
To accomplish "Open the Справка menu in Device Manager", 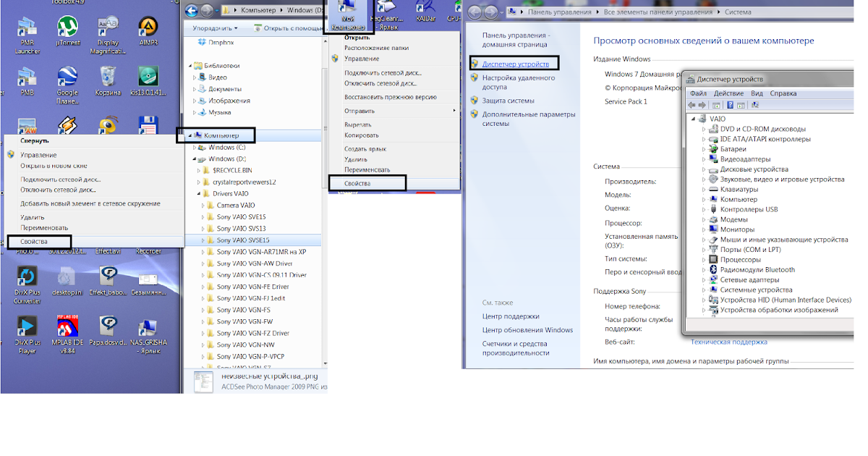I will [783, 93].
